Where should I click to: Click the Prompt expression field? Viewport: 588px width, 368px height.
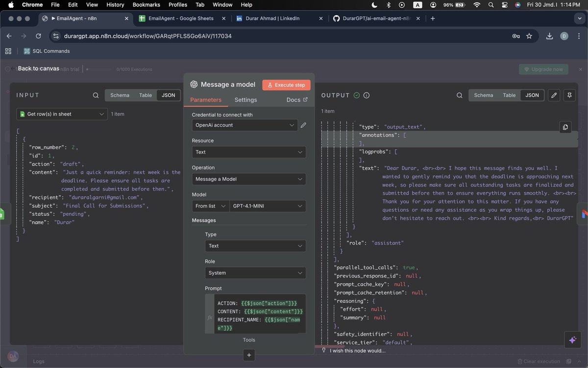click(260, 314)
